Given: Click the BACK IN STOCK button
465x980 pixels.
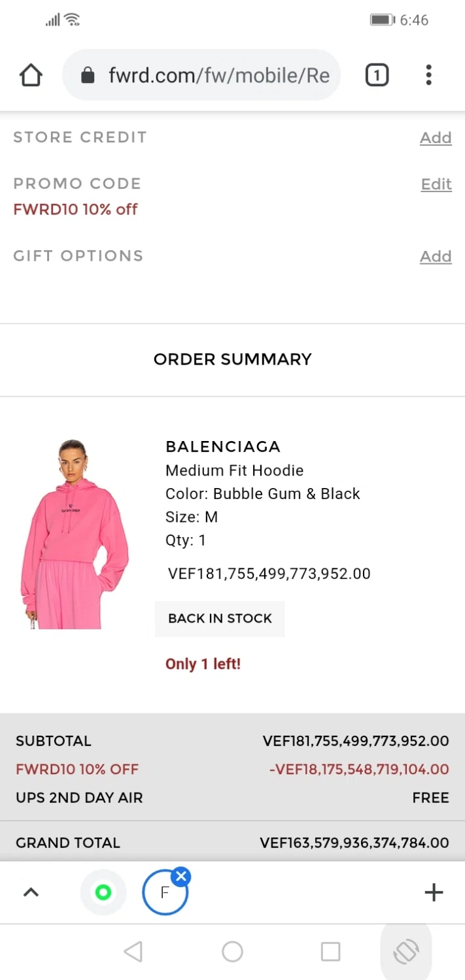Looking at the screenshot, I should 220,619.
